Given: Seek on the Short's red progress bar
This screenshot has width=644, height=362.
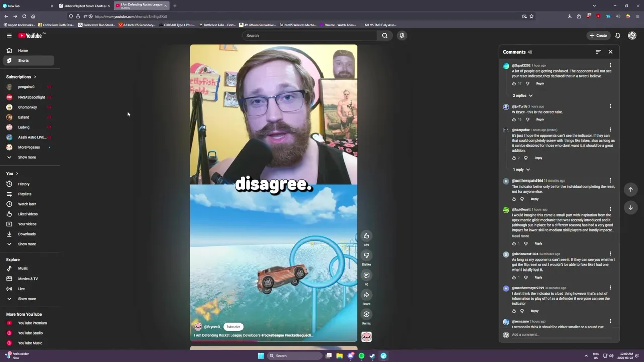Looking at the screenshot, I should pos(274,341).
